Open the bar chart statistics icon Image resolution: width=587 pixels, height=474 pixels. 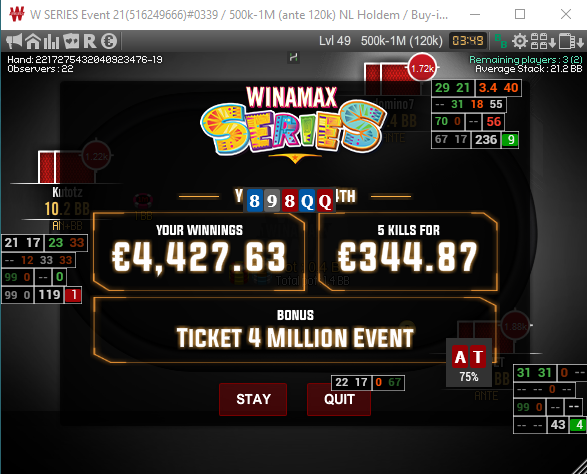(51, 41)
